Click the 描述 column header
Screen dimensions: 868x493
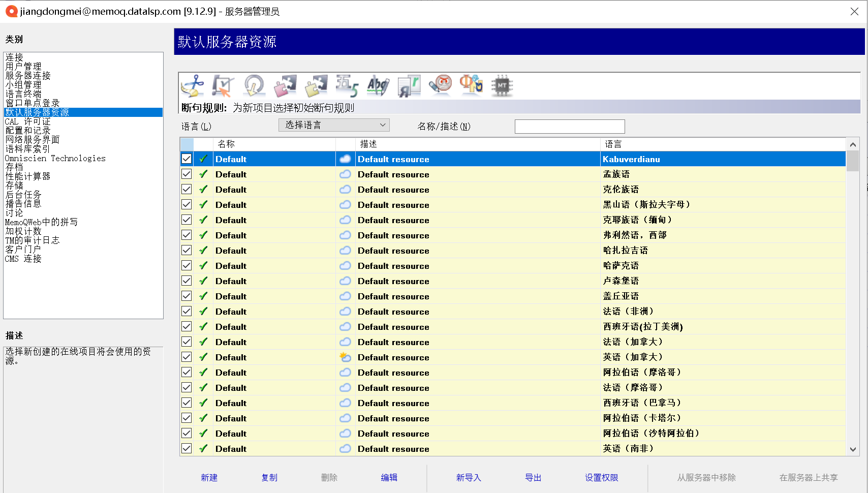pos(478,144)
